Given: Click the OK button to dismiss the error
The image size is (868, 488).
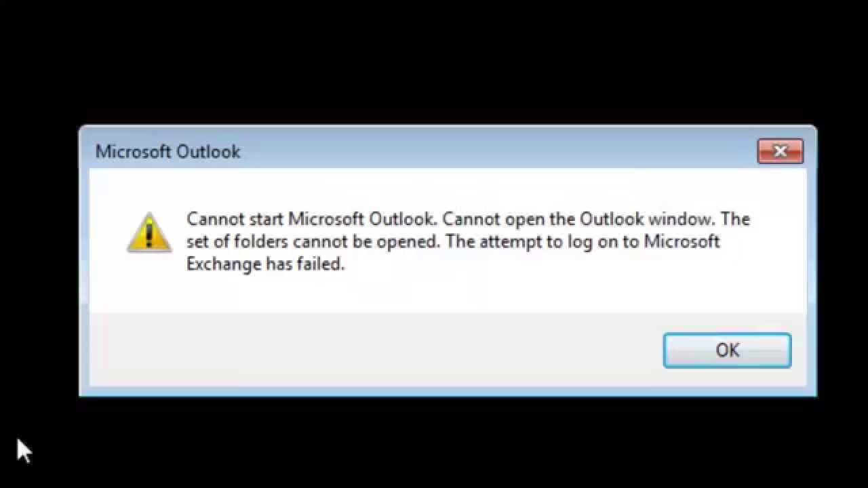Looking at the screenshot, I should 727,350.
